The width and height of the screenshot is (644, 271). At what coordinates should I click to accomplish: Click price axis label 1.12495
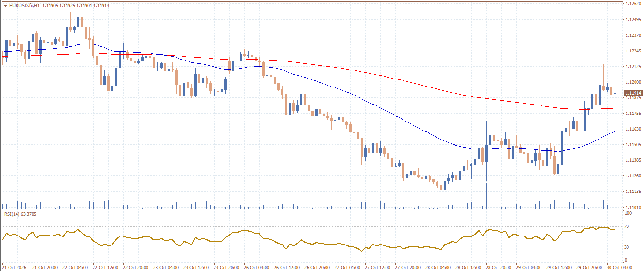click(x=632, y=20)
